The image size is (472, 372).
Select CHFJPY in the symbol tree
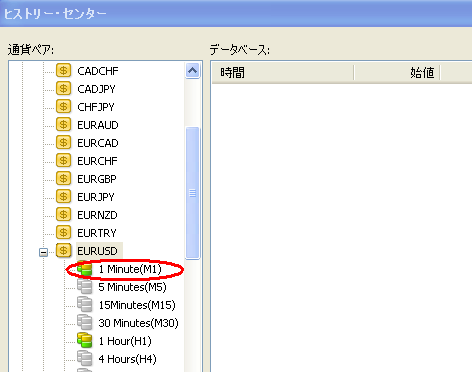click(96, 107)
